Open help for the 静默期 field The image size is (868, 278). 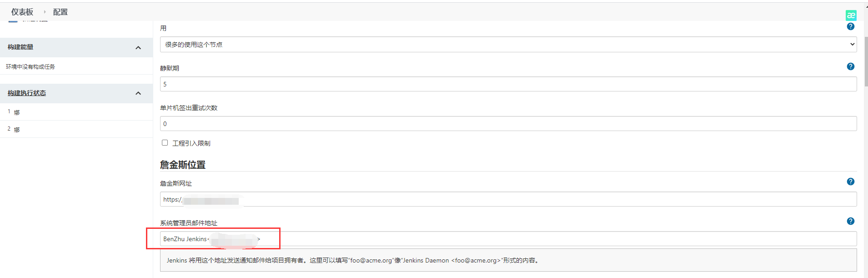click(x=851, y=66)
